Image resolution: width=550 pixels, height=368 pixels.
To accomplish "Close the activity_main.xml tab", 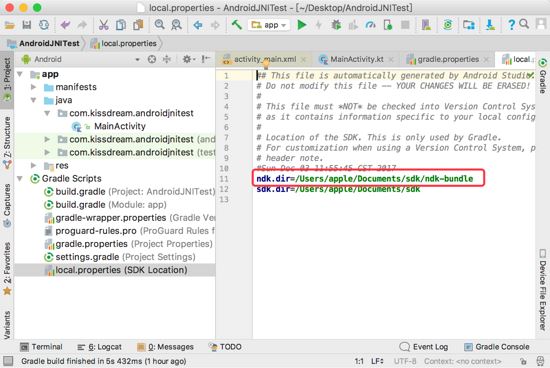I will point(304,60).
